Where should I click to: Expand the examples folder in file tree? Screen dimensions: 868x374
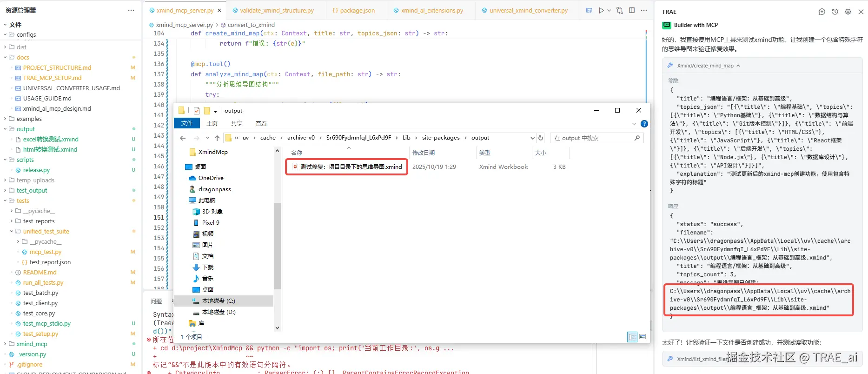pos(5,119)
